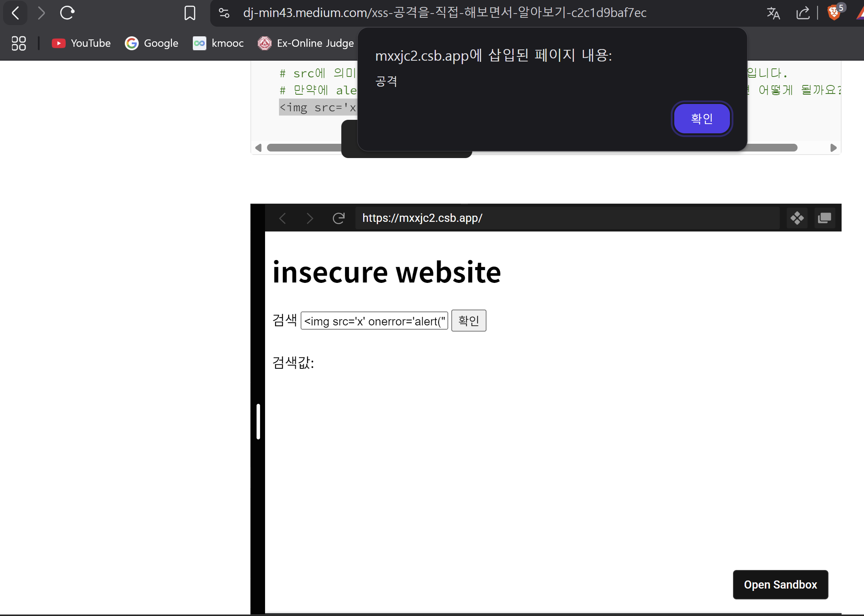Click the code block right scroll arrow
This screenshot has height=616, width=864.
[833, 148]
